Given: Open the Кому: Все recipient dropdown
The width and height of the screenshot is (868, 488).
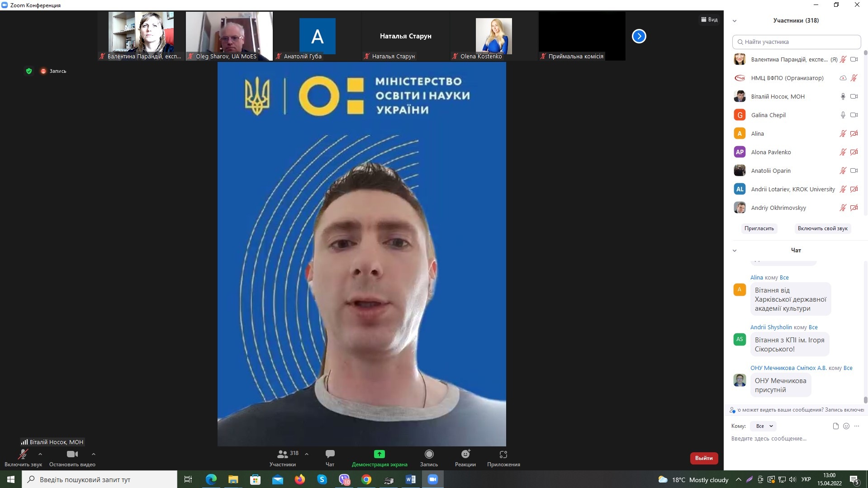Looking at the screenshot, I should (x=764, y=426).
